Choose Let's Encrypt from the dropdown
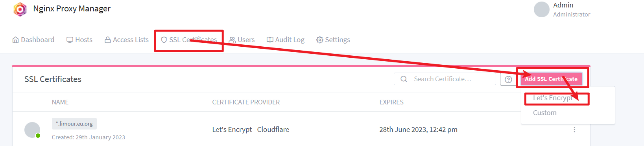The image size is (644, 146). tap(553, 98)
